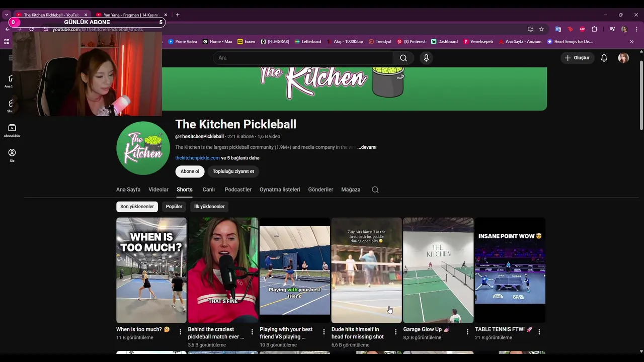Image resolution: width=644 pixels, height=362 pixels.
Task: Open Abonelikler in the sidebar
Action: 12,131
